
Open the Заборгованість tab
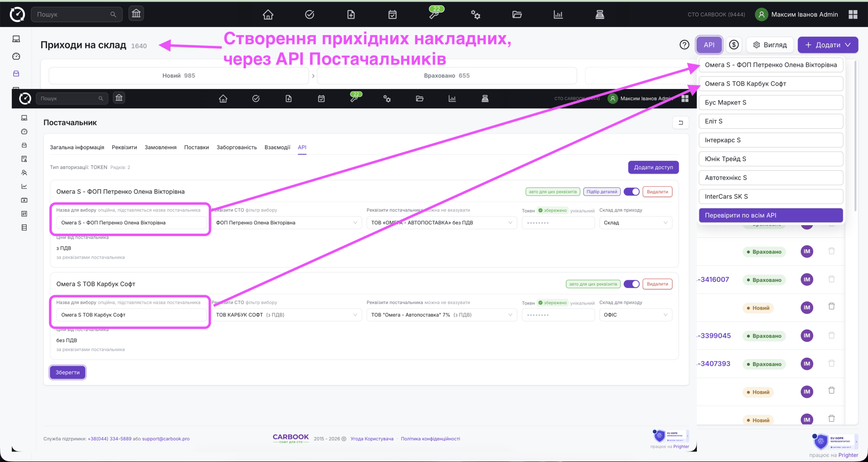pos(237,147)
